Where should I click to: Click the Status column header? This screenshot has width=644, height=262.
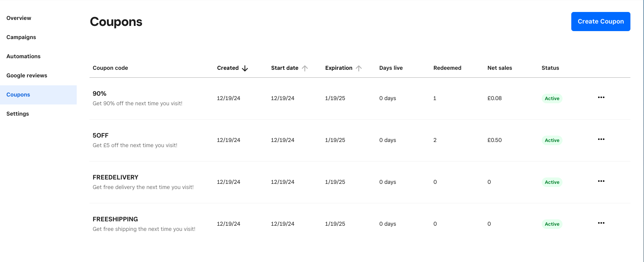[x=551, y=68]
